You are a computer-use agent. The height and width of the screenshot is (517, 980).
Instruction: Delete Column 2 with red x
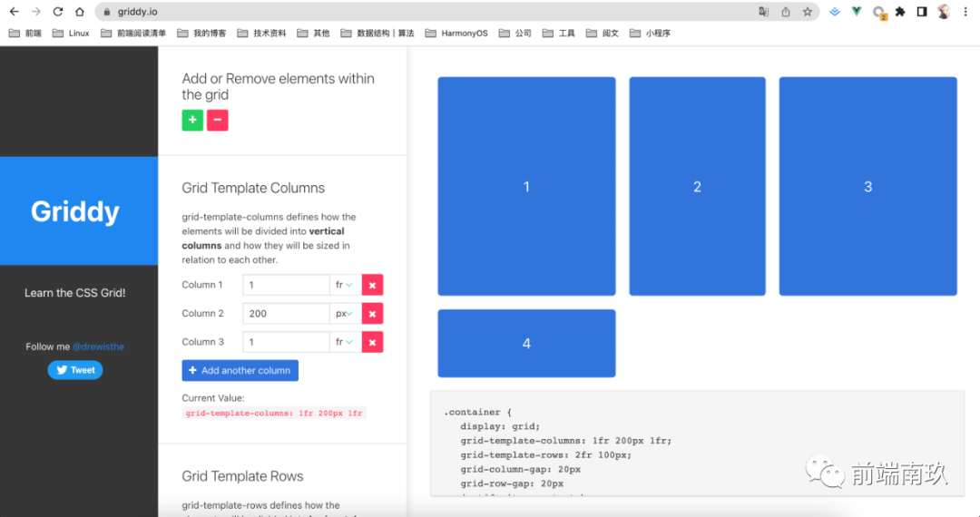(373, 314)
